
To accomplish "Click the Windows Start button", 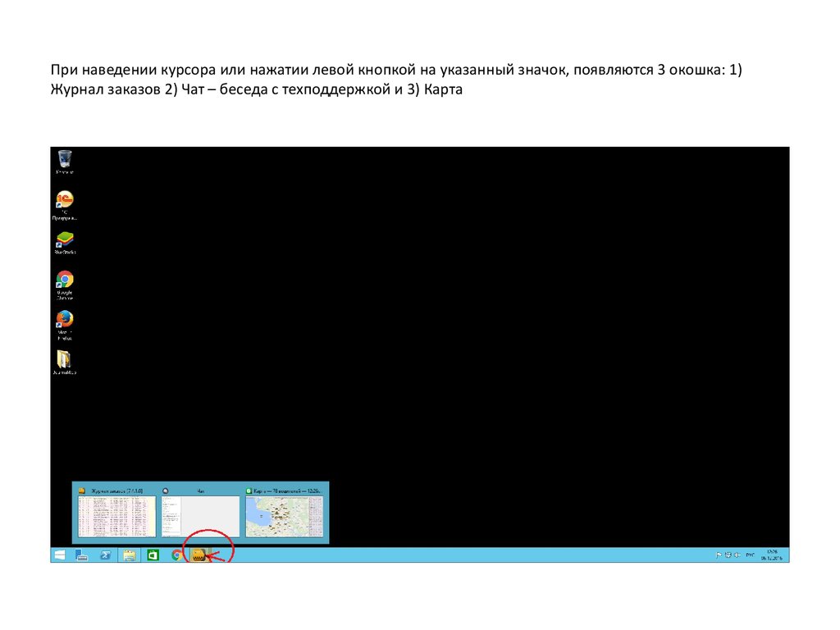I will pyautogui.click(x=60, y=555).
